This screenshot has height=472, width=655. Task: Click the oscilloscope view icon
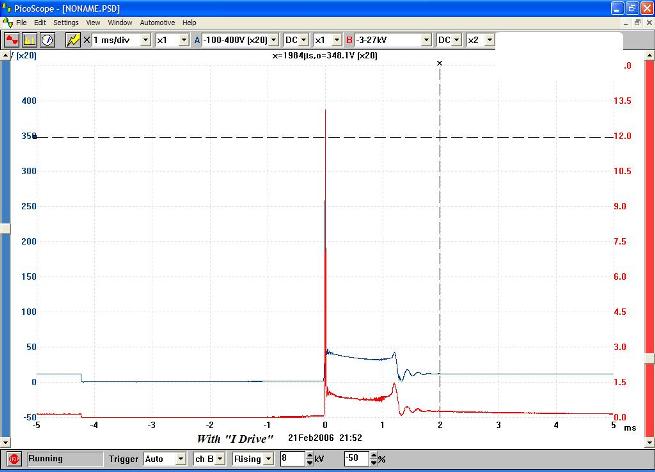(12, 39)
